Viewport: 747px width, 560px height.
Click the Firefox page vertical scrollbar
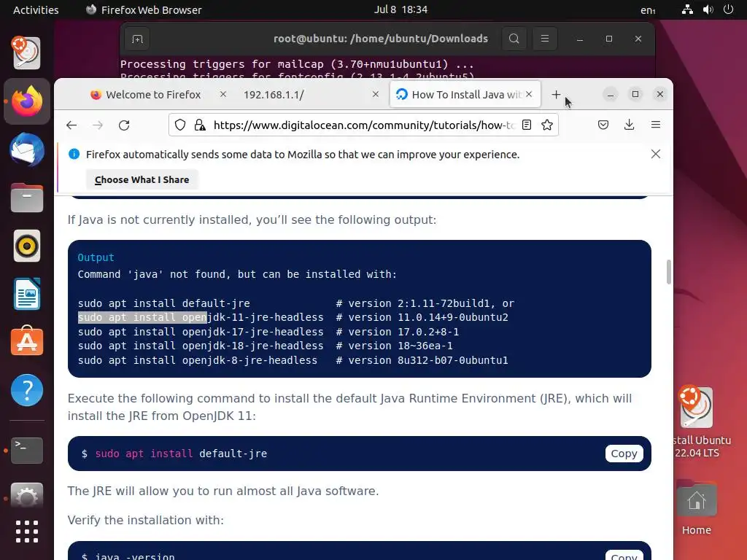click(x=669, y=272)
